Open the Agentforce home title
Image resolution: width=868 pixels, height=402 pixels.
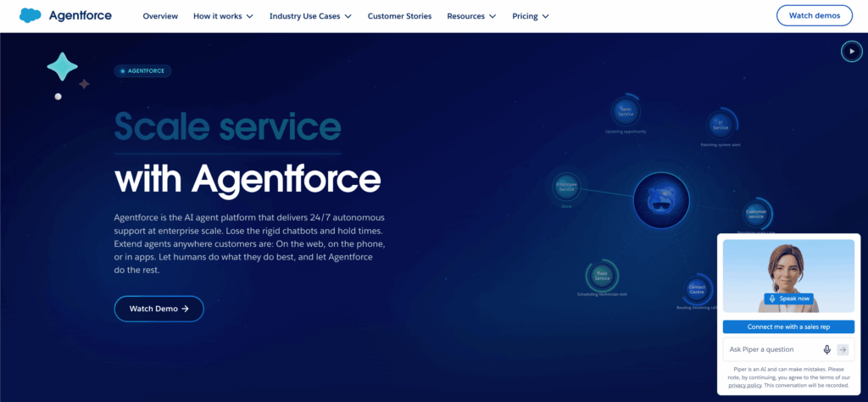[x=81, y=15]
